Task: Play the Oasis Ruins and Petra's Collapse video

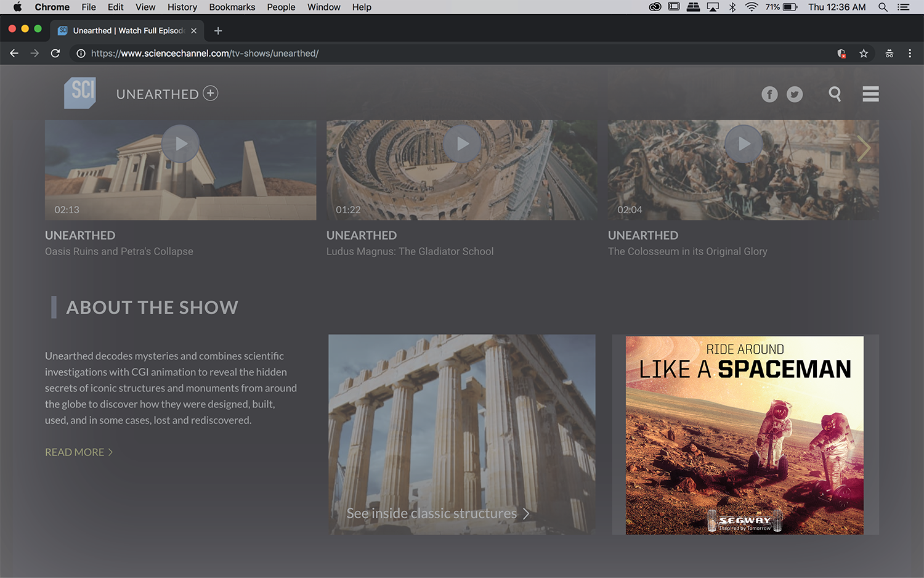Action: click(x=180, y=144)
